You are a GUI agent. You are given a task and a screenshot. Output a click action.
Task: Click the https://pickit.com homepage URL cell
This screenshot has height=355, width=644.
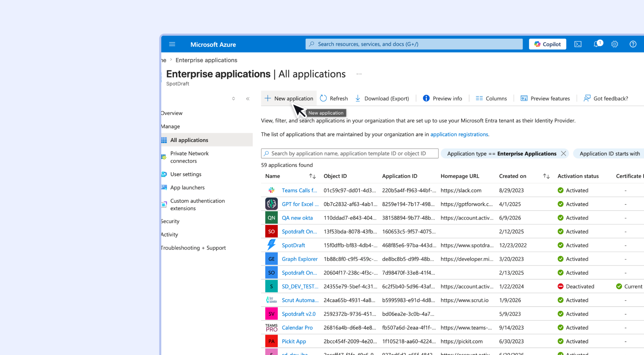(x=461, y=341)
